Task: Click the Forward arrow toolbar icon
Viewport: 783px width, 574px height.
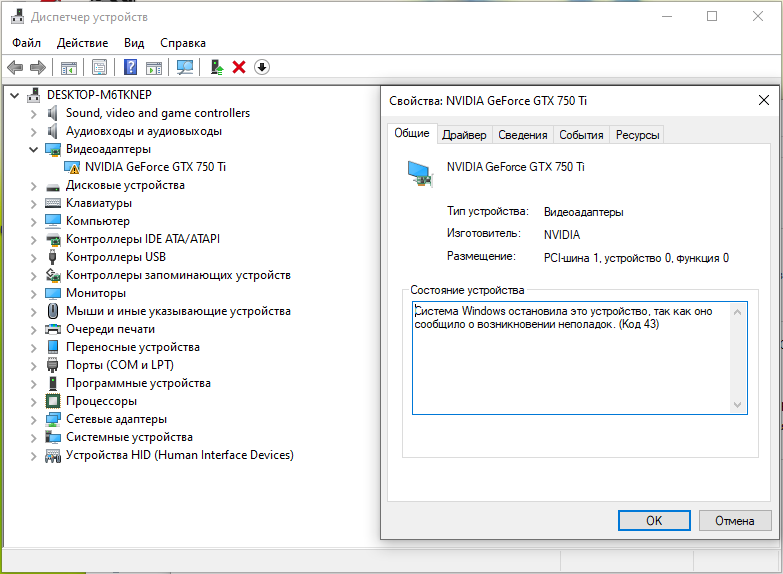Action: coord(38,67)
